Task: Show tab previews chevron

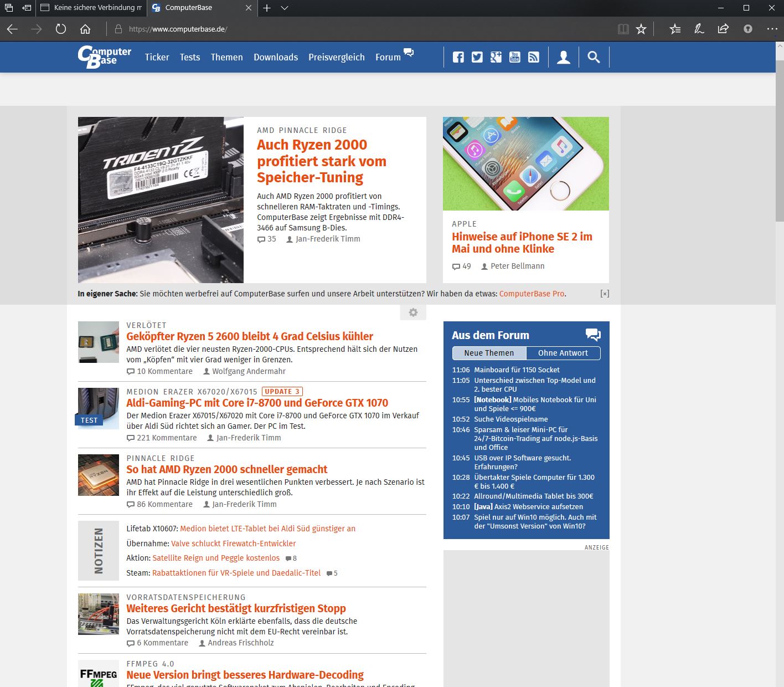Action: [285, 8]
